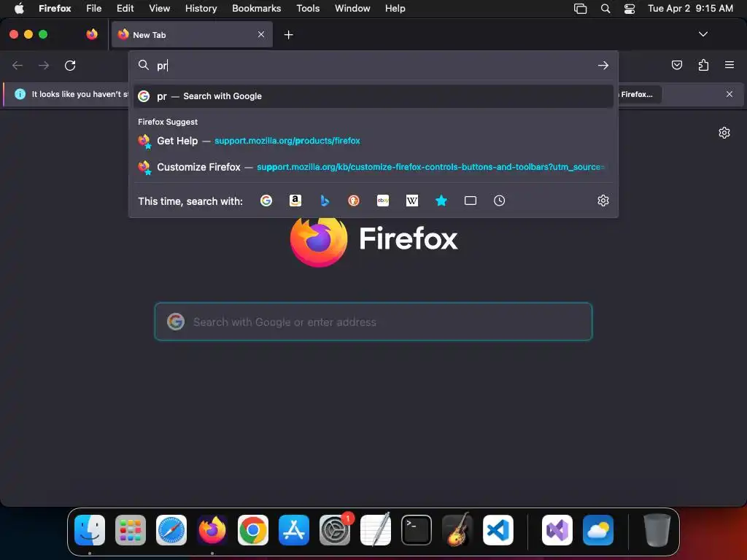The width and height of the screenshot is (747, 560).
Task: Open the View menu
Action: point(159,9)
